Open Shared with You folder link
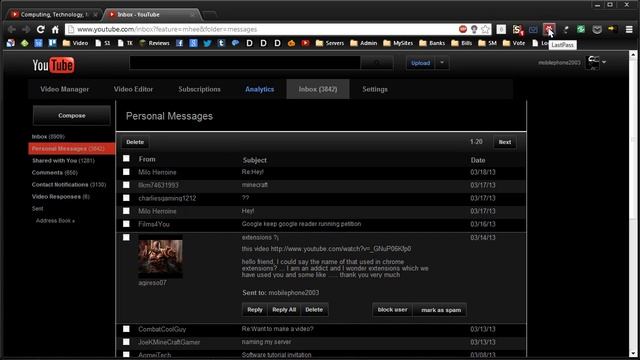Image resolution: width=640 pixels, height=360 pixels. coord(63,160)
